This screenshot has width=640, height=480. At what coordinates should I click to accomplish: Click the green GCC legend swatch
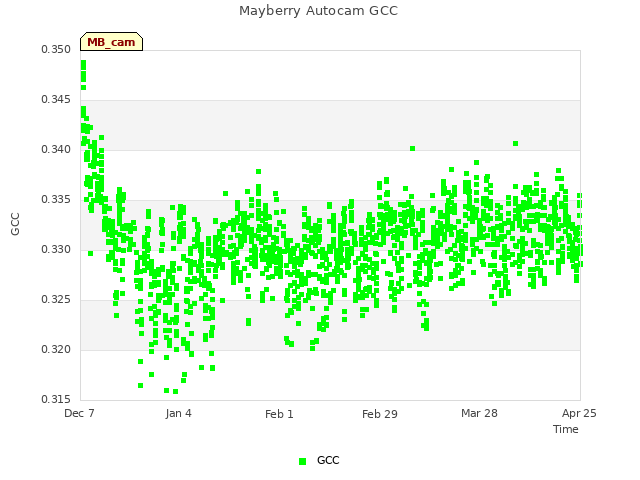[302, 461]
